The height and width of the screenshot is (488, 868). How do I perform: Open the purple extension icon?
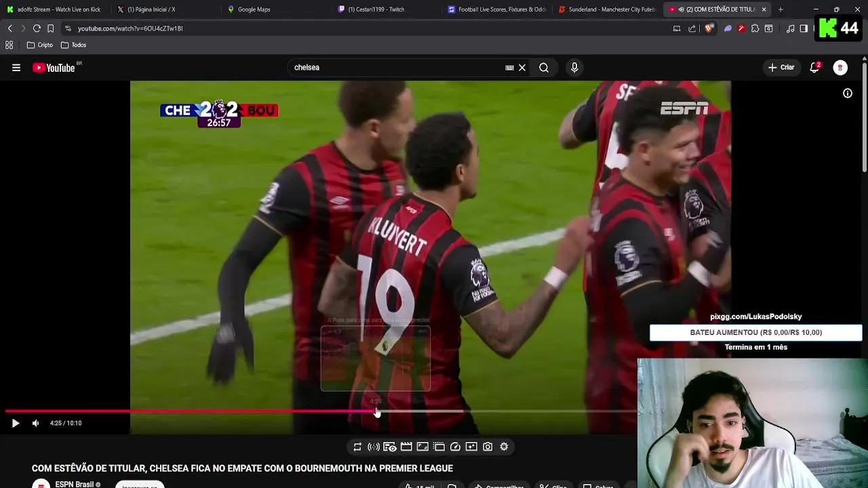click(728, 28)
